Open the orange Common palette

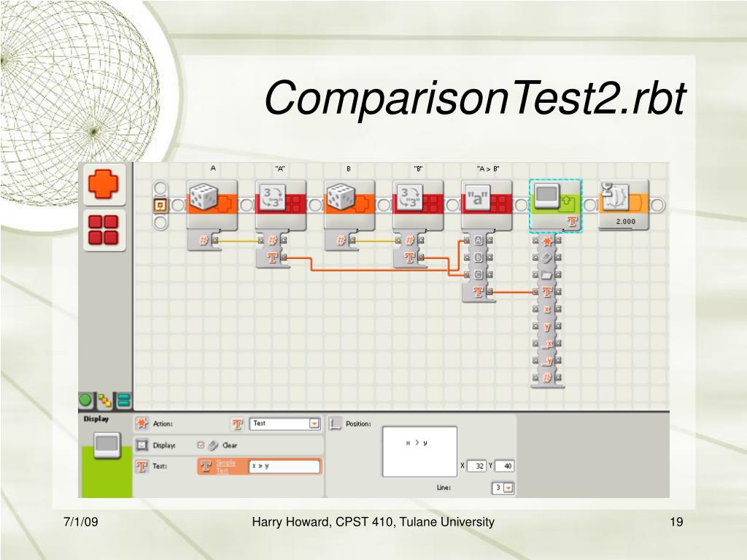point(104,184)
